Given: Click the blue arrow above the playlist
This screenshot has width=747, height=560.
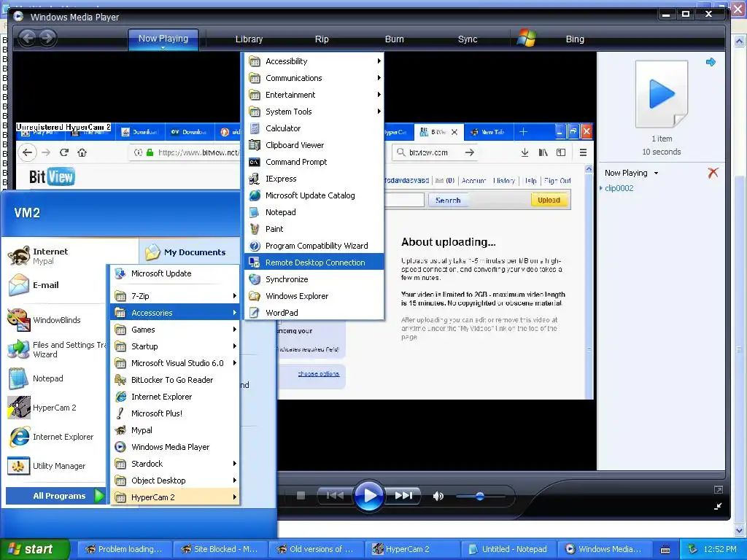Looking at the screenshot, I should (x=711, y=62).
